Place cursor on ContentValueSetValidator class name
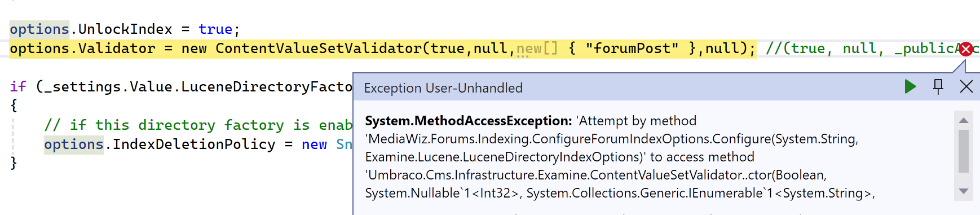This screenshot has height=215, width=980. click(x=318, y=49)
